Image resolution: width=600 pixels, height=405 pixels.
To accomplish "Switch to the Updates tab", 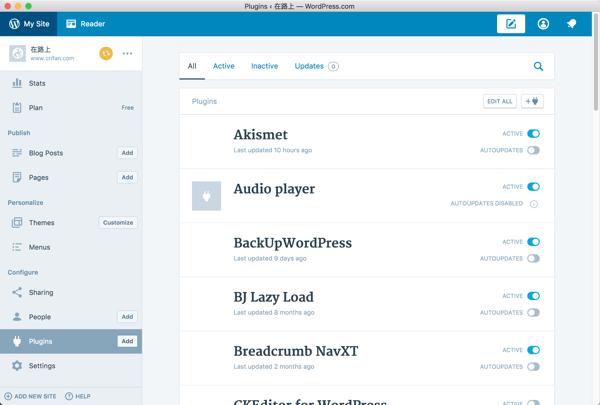I will pyautogui.click(x=316, y=66).
